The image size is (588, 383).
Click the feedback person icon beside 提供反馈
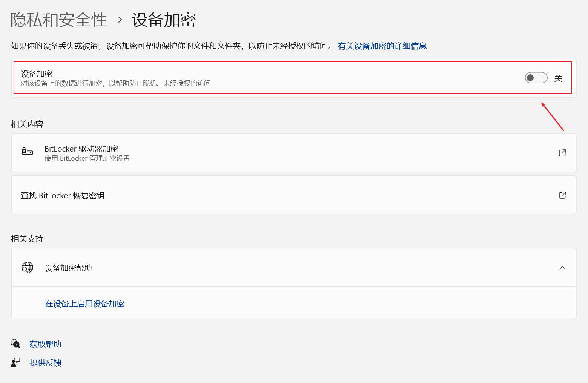pyautogui.click(x=15, y=362)
